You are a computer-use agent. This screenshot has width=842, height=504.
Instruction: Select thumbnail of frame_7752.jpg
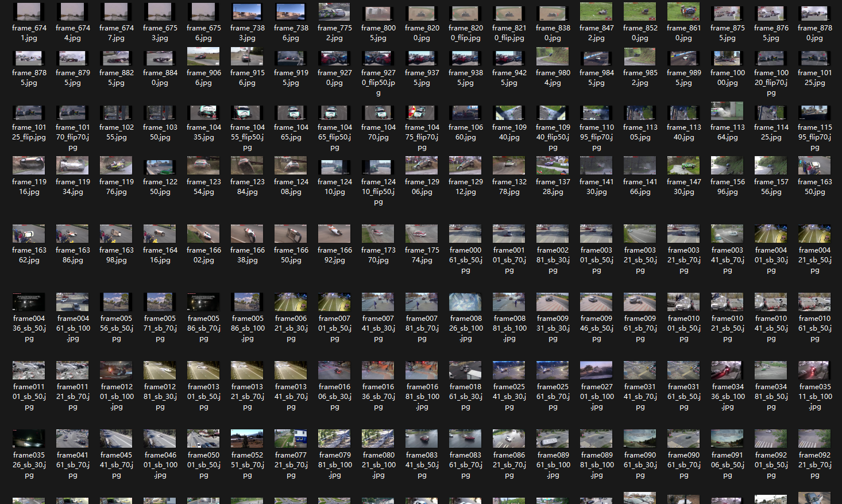point(334,11)
